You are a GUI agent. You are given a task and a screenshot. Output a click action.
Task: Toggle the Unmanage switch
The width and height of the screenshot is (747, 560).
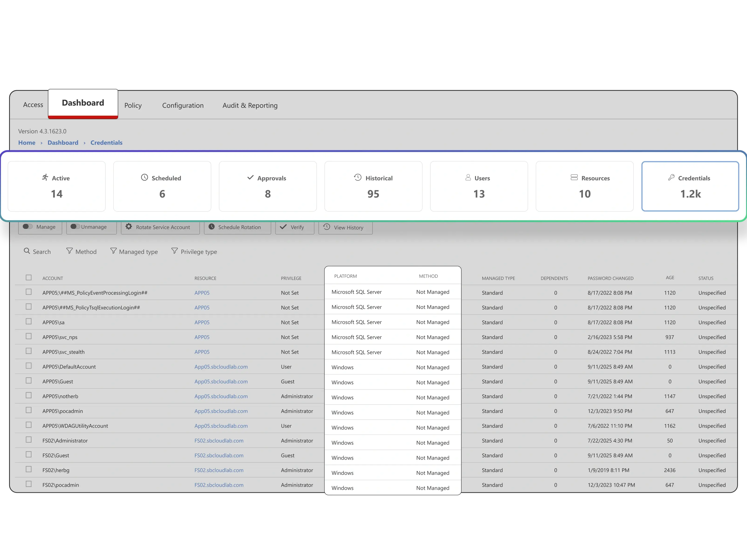75,227
